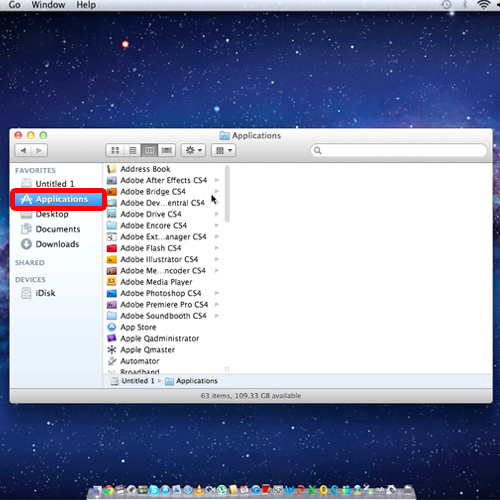500x500 pixels.
Task: Click status text 63 items, 109.33 GB available
Action: 251,396
